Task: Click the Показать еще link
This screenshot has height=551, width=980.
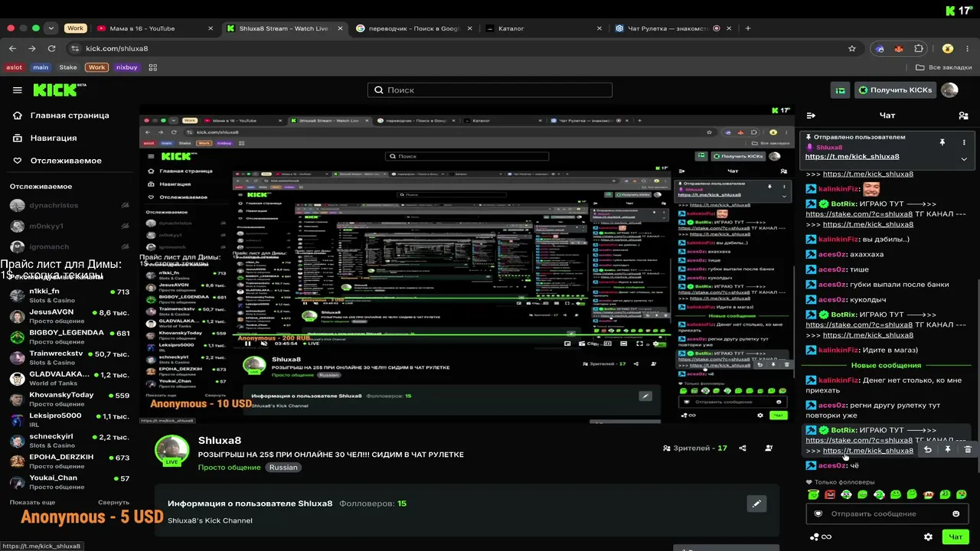Action: pyautogui.click(x=32, y=502)
